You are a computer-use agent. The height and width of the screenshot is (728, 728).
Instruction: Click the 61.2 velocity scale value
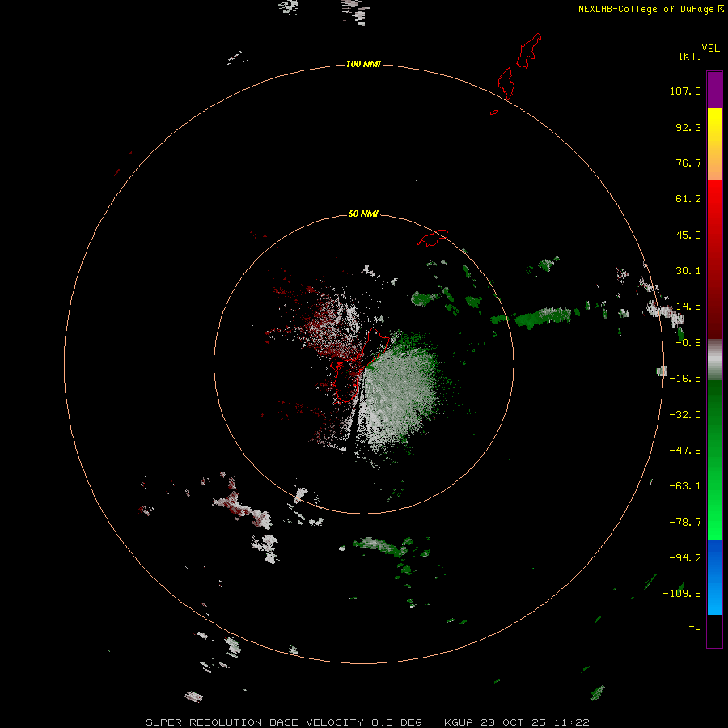click(688, 199)
